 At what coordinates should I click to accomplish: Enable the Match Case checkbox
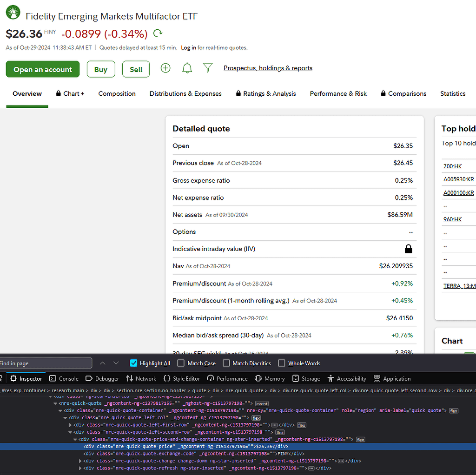click(180, 363)
